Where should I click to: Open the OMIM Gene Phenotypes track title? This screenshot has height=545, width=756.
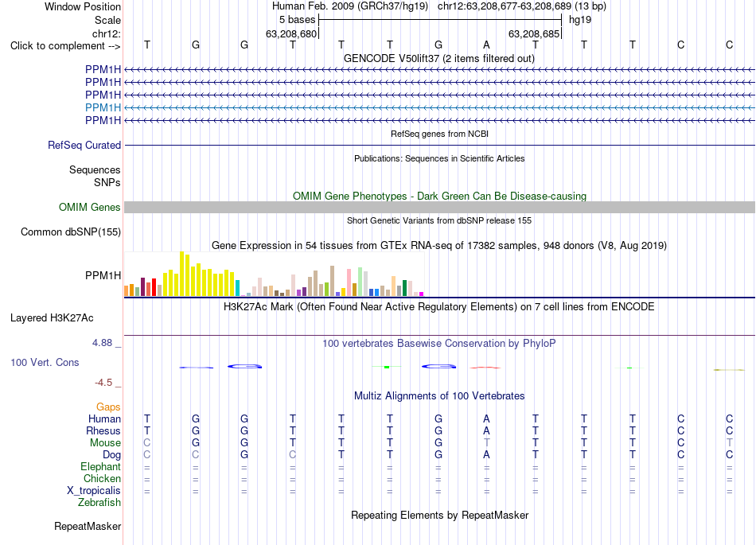439,197
